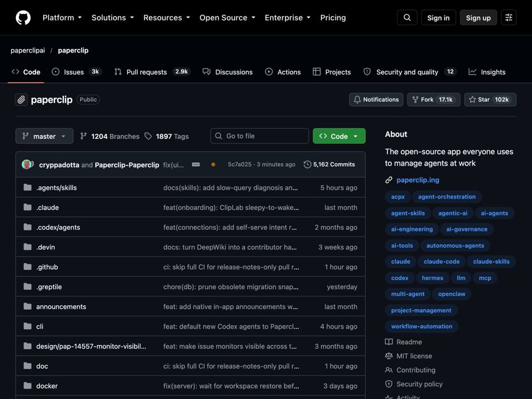Viewport: 532px width, 399px height.
Task: Click the Pricing nav link
Action: pyautogui.click(x=333, y=18)
